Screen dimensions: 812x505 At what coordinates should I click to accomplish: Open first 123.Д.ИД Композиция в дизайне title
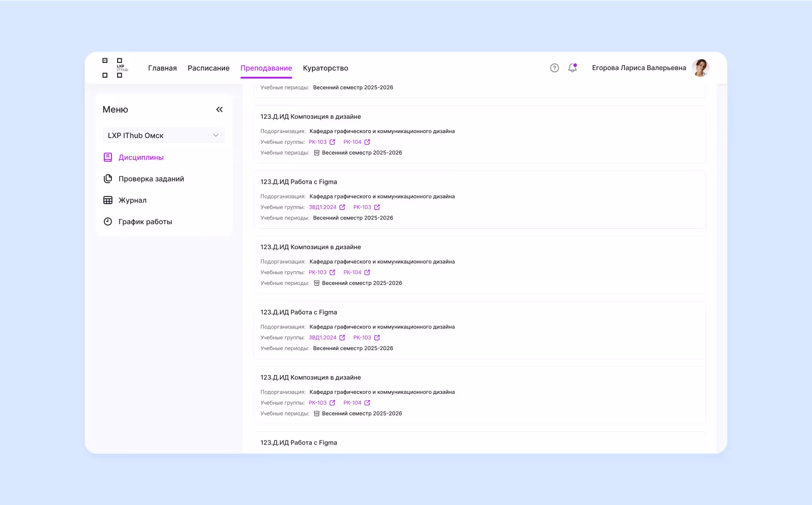click(x=311, y=117)
